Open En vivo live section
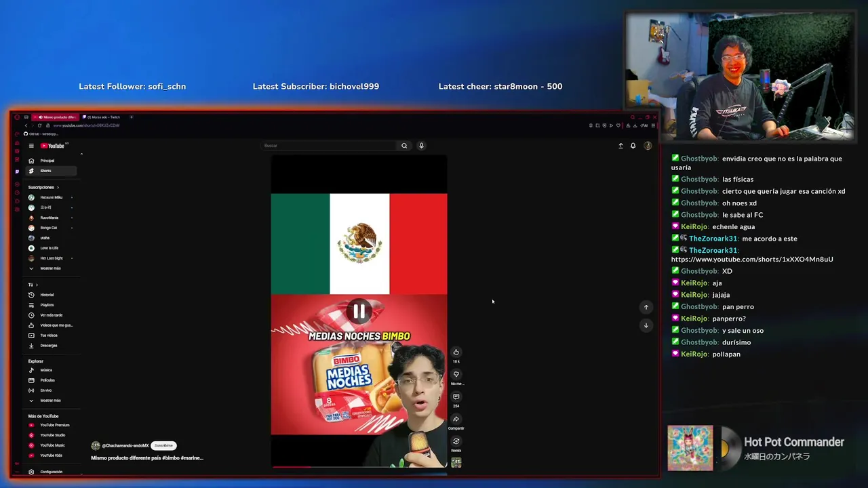Viewport: 868px width, 488px height. [51, 390]
